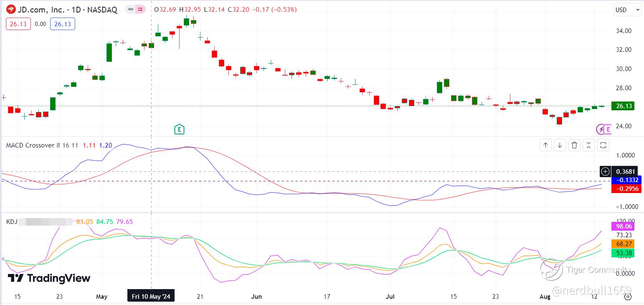The width and height of the screenshot is (644, 305).
Task: Move the MACD pane down
Action: 560,145
